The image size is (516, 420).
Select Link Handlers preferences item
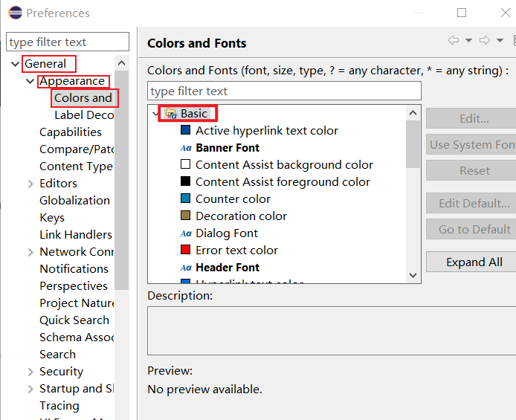76,234
